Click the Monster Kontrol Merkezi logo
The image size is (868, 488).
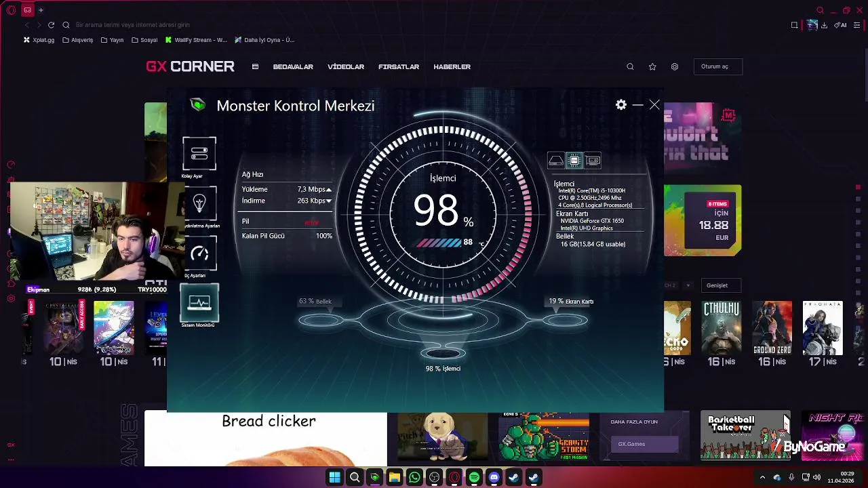198,105
